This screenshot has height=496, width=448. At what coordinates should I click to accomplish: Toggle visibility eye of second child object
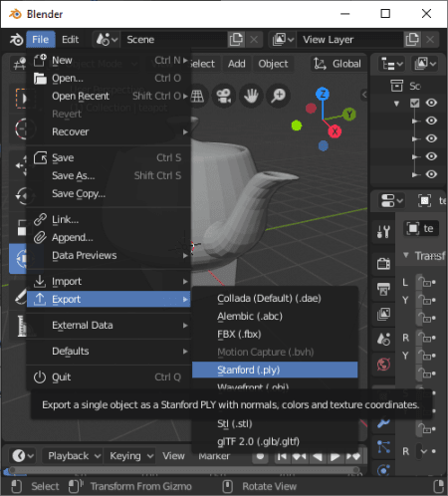coord(431,138)
